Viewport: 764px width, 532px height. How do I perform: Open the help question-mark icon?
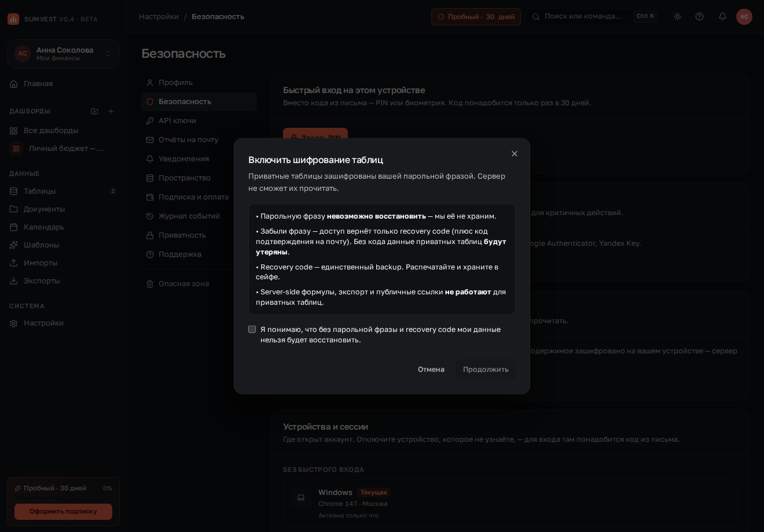[699, 16]
